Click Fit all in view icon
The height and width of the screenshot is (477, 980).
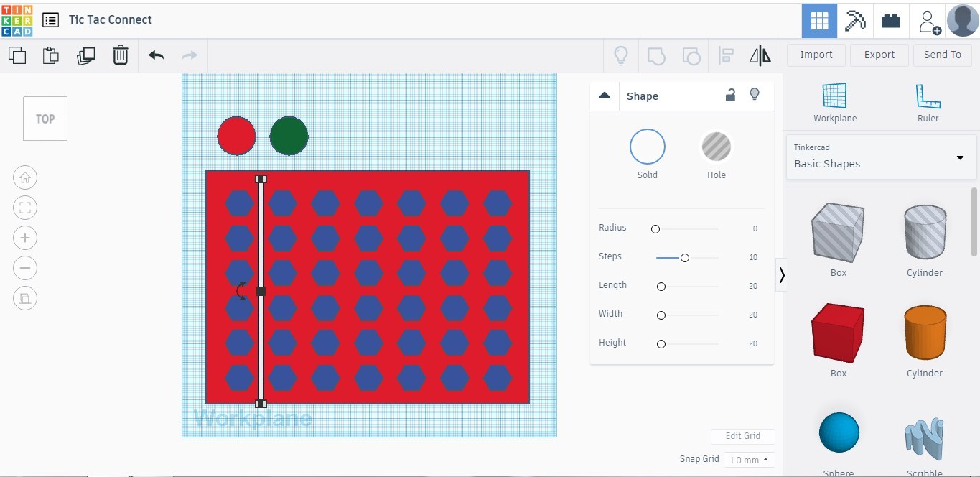(25, 208)
